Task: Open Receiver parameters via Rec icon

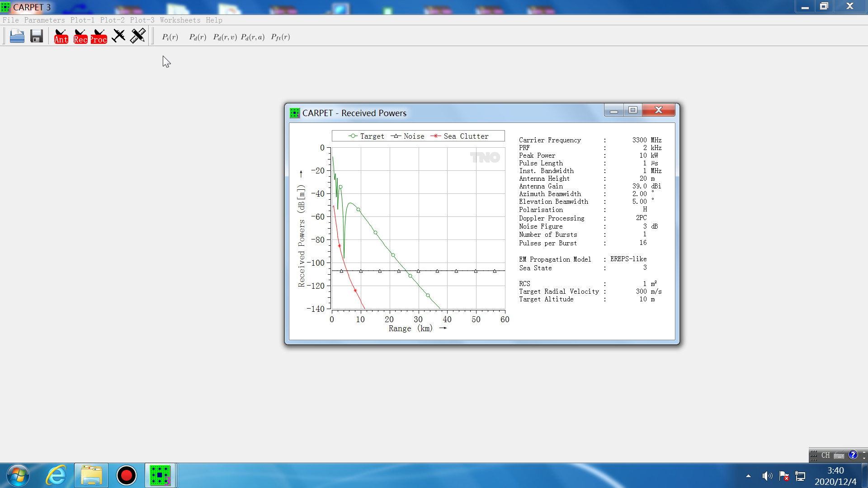Action: 80,36
